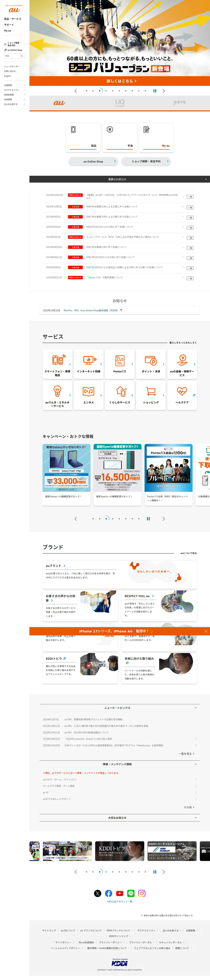Open the KDDIトビラ banner thumbnail
The height and width of the screenshot is (980, 210).
(120, 851)
